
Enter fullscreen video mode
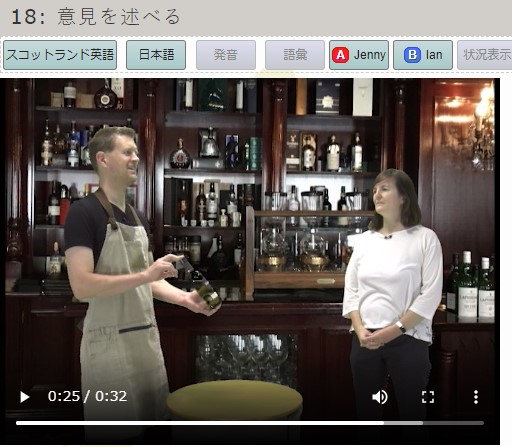point(428,397)
